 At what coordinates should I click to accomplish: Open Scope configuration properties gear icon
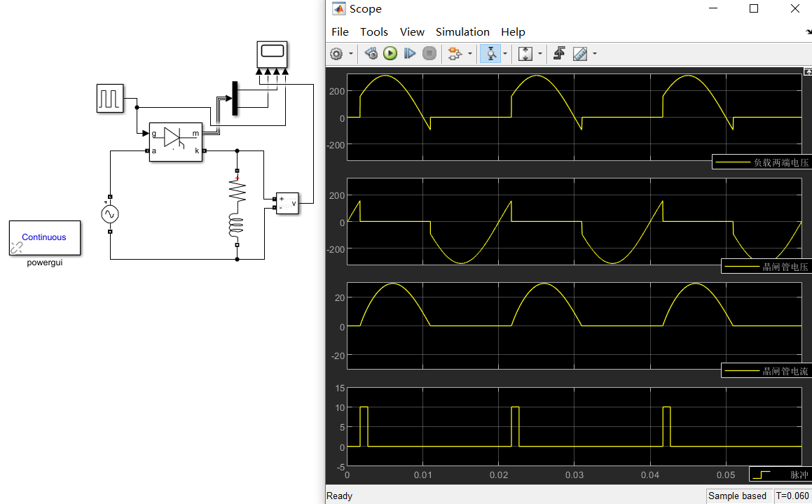[336, 54]
